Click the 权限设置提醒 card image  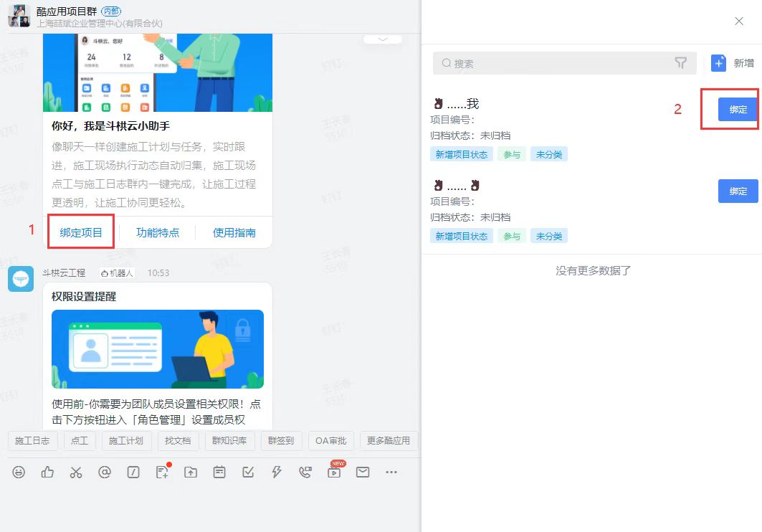[x=158, y=349]
